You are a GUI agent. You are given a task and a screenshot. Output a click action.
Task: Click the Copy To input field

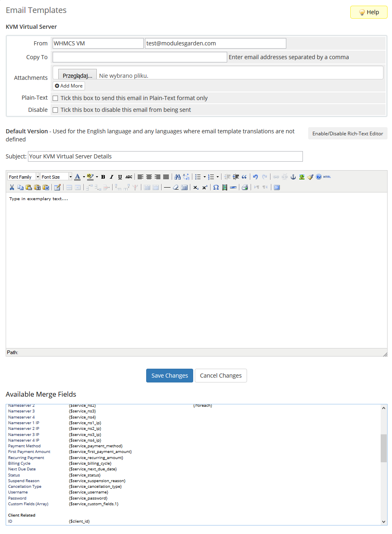tap(140, 57)
